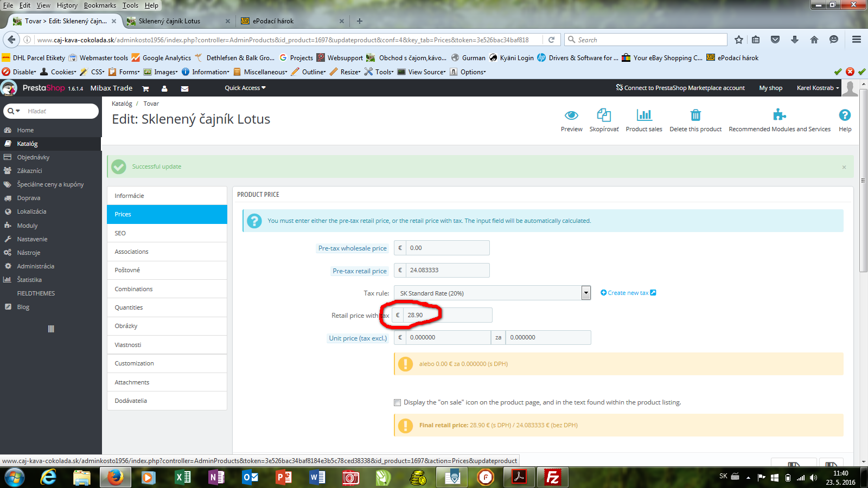Switch to the Associations product tab
868x488 pixels.
167,252
